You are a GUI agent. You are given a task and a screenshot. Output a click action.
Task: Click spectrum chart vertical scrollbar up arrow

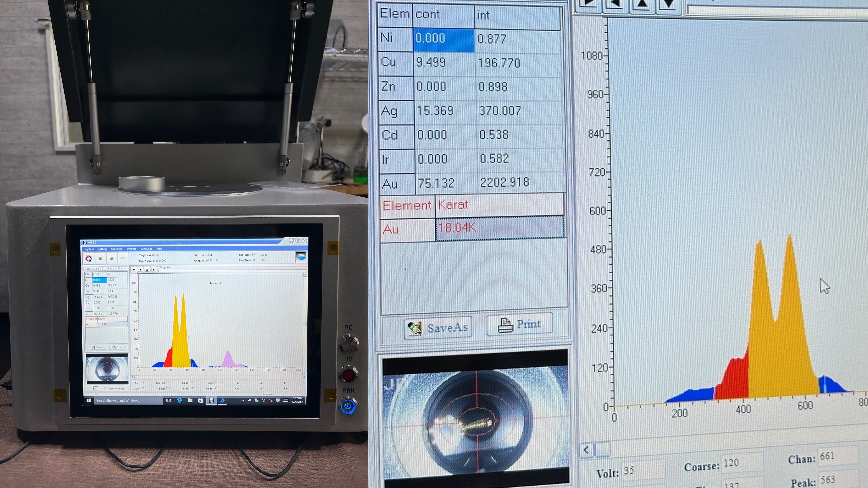click(305, 275)
